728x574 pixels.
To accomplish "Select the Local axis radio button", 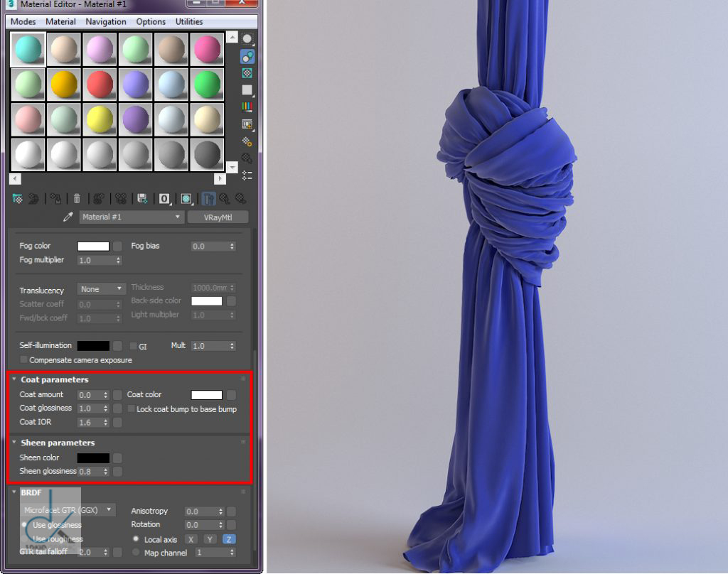I will 136,539.
